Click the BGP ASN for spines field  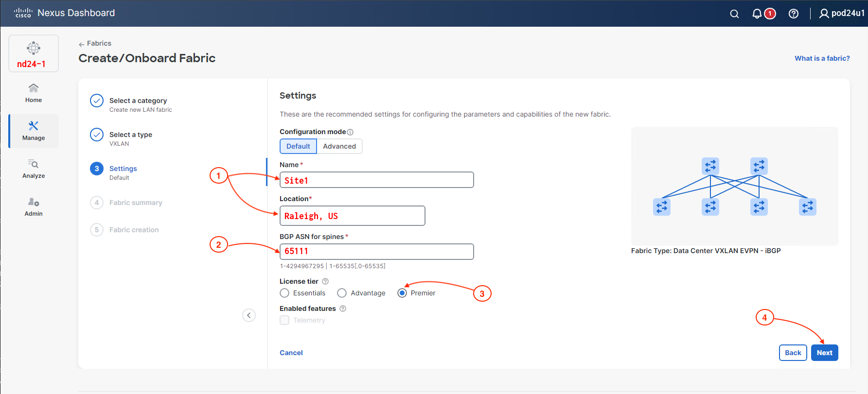coord(376,252)
